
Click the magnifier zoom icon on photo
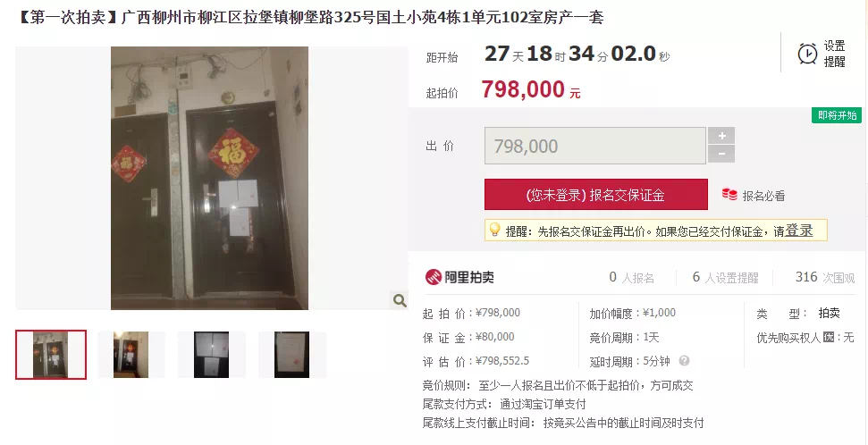pos(400,300)
